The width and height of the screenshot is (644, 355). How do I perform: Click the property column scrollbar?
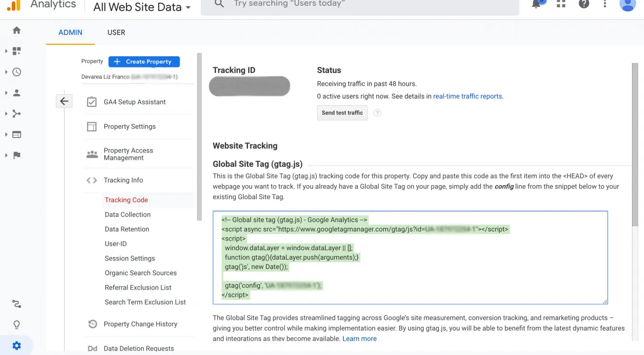point(199,137)
